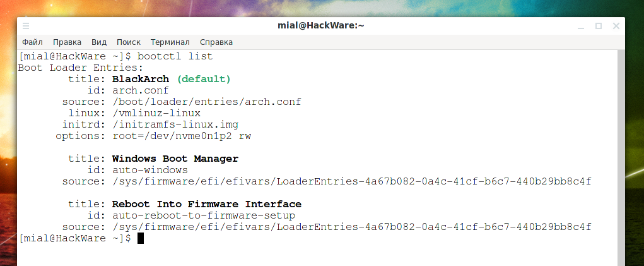Open the Терминал menu

point(170,42)
